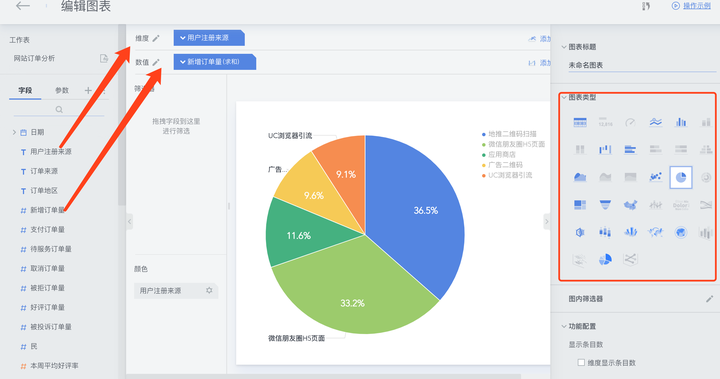Choose the rose pie chart type
Image resolution: width=720 pixels, height=379 pixels.
point(605,260)
